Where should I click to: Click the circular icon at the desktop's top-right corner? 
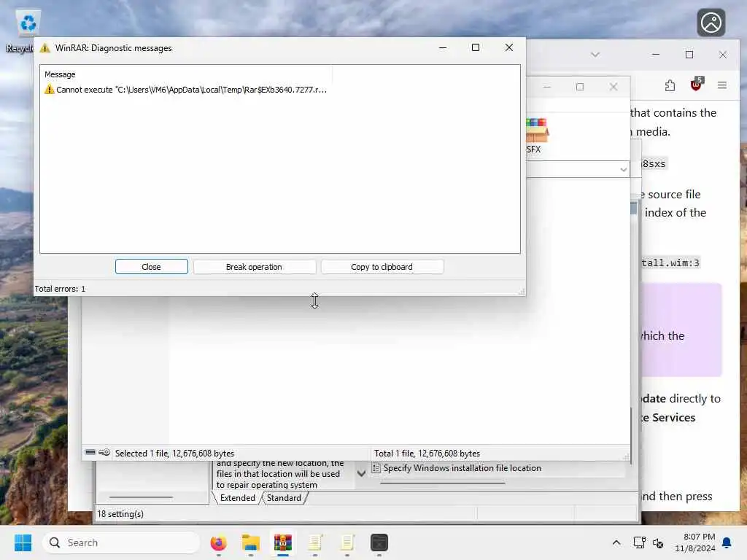point(711,23)
